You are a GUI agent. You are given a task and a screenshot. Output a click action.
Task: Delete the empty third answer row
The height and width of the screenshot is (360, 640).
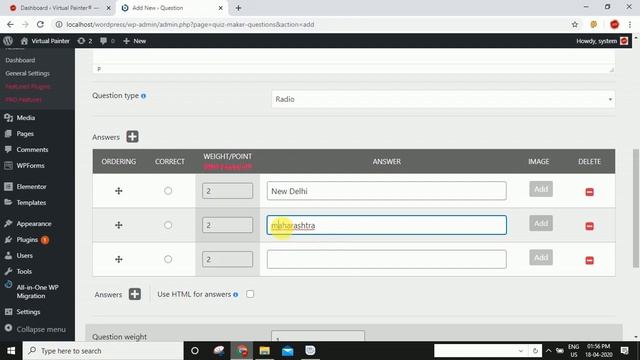[x=589, y=260]
